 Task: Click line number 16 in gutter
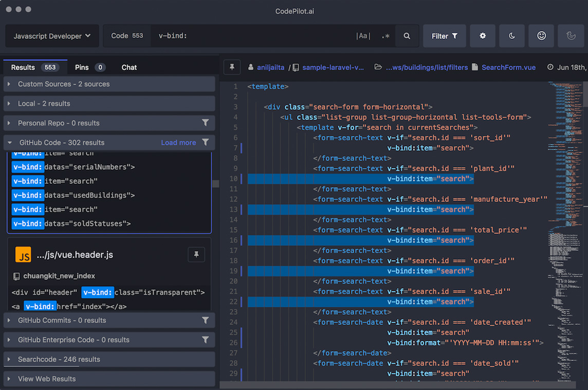point(234,240)
